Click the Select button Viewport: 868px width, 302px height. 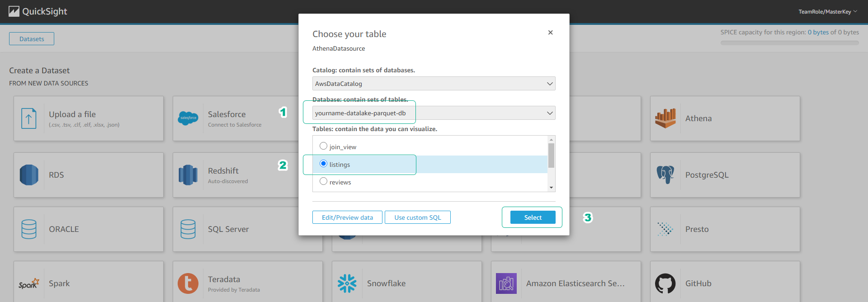pyautogui.click(x=533, y=217)
